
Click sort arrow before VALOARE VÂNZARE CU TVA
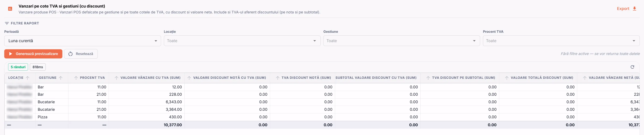click(117, 78)
